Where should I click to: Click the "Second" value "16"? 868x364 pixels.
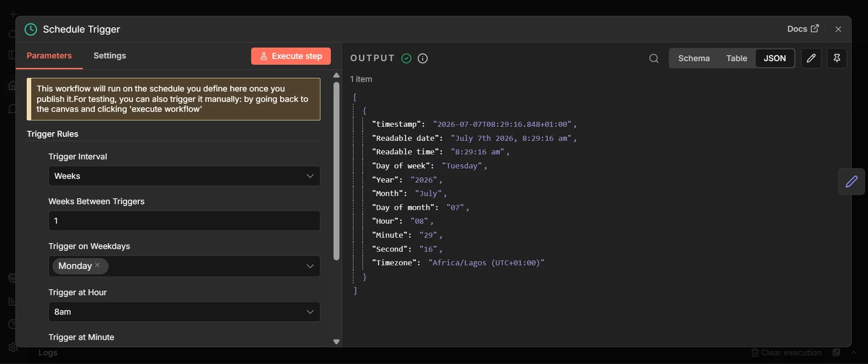pos(428,249)
